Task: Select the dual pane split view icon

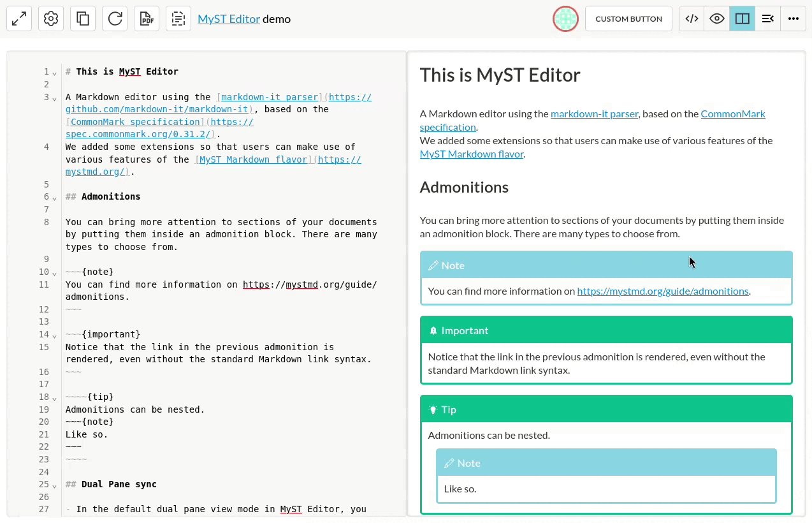Action: click(x=743, y=18)
